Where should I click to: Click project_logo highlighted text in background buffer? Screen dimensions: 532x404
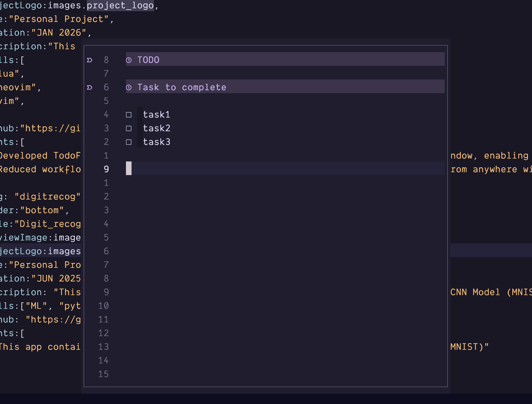[120, 6]
